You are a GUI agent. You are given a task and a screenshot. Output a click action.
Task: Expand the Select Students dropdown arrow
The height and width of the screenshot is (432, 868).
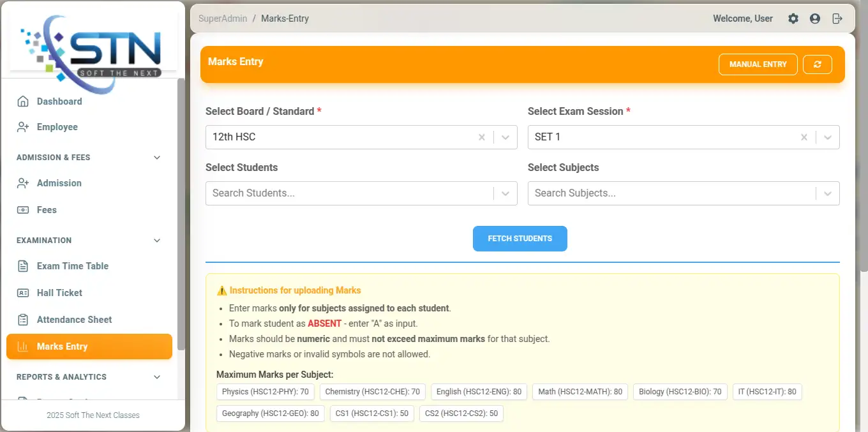click(505, 193)
